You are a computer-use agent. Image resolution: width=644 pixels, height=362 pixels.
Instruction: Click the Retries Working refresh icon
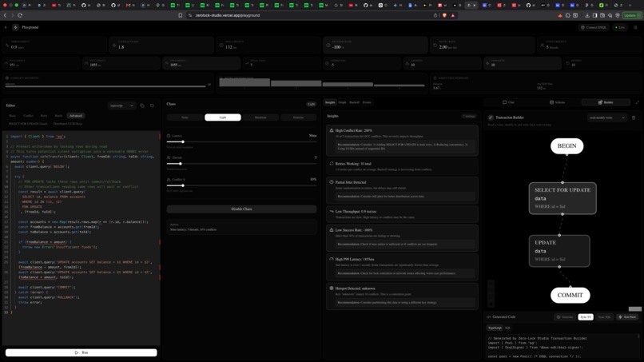332,164
